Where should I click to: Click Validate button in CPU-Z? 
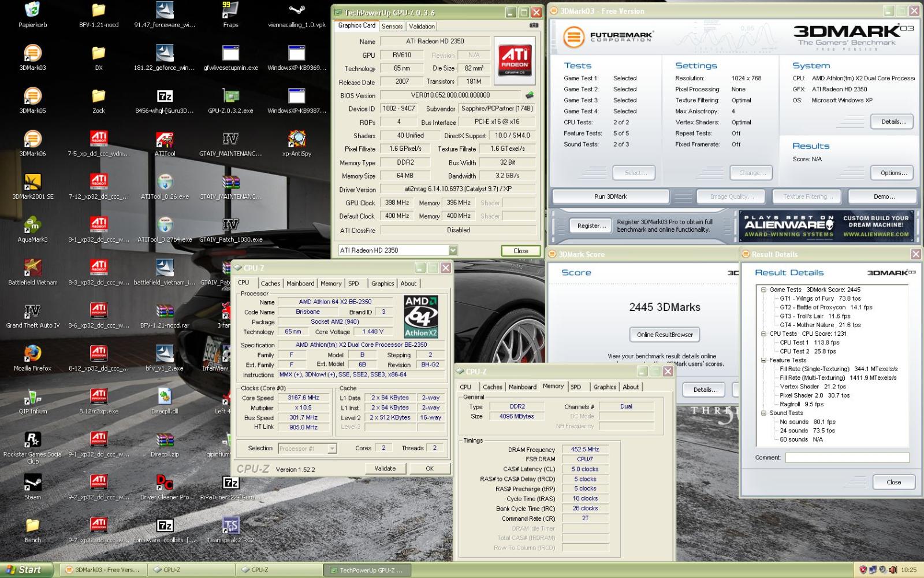(385, 469)
